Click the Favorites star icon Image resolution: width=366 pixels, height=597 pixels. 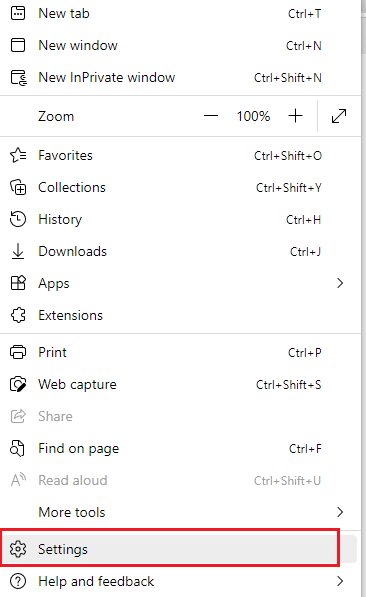pyautogui.click(x=18, y=155)
